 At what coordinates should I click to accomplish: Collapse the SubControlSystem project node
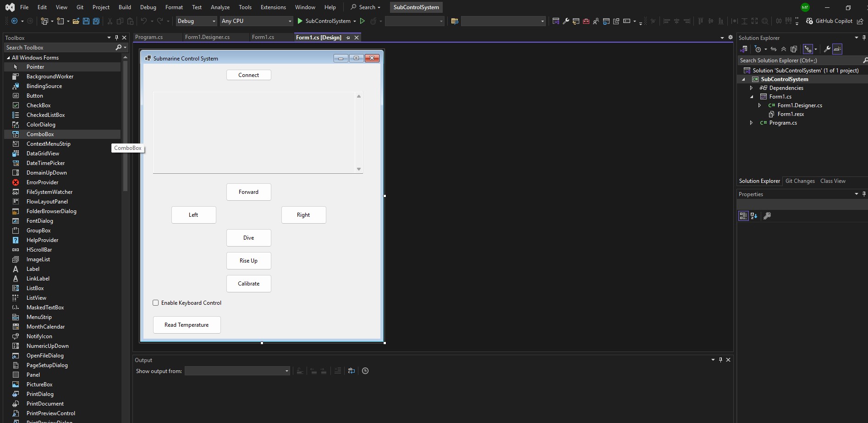coord(743,79)
